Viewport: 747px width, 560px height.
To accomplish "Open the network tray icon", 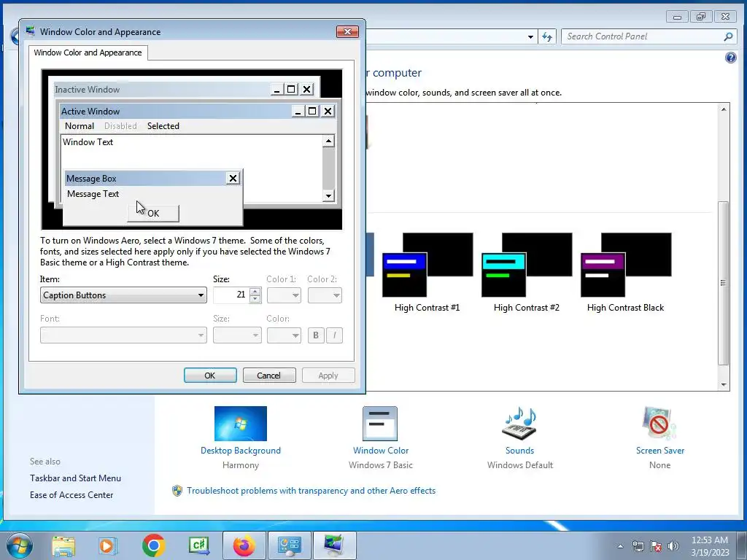I will (638, 546).
